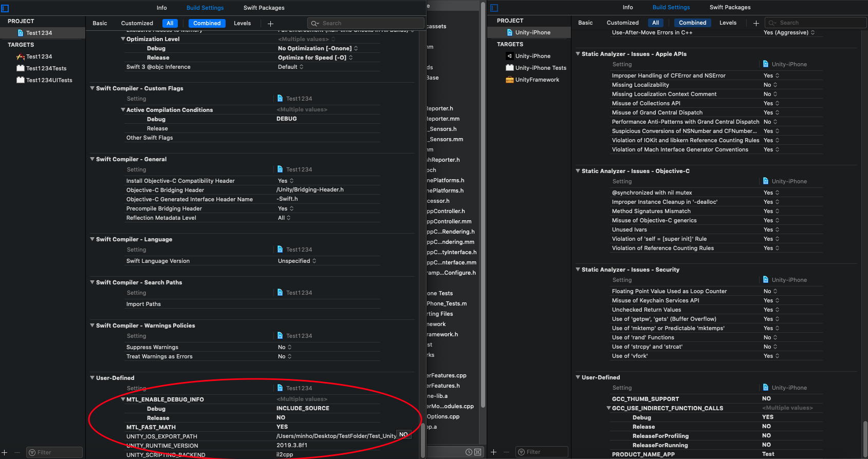The width and height of the screenshot is (868, 459).
Task: Open the Use-After-Move Errors in C++ popup
Action: click(789, 32)
